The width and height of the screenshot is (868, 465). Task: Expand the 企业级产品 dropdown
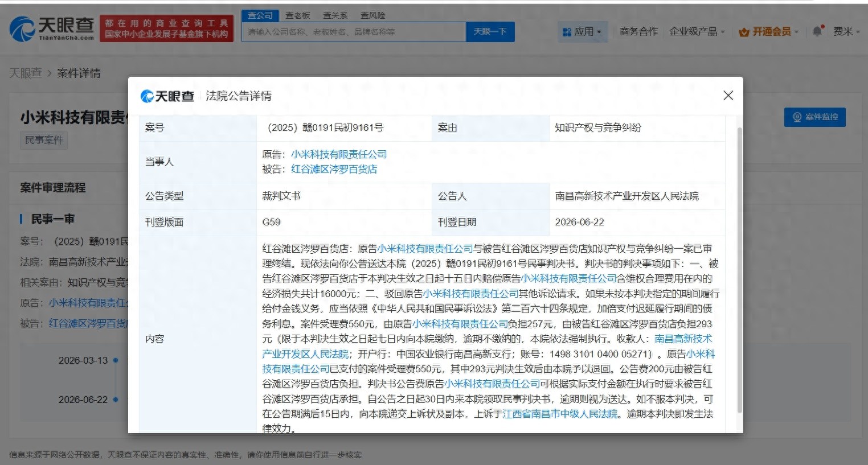point(697,32)
